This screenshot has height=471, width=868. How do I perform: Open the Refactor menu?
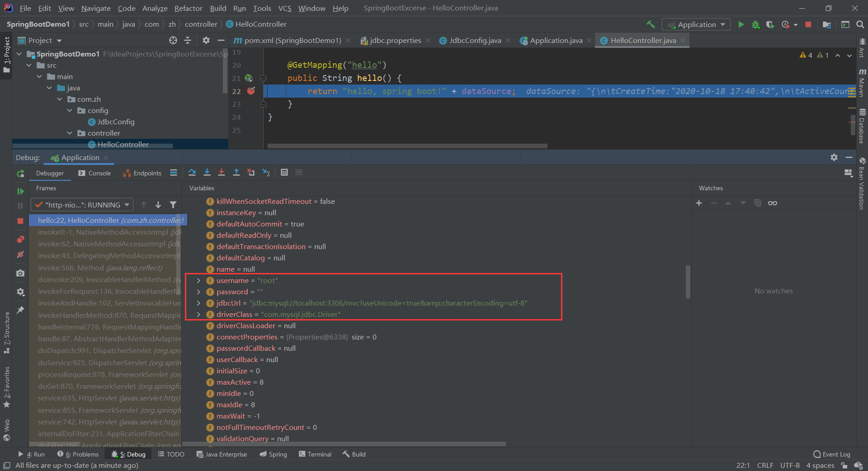188,8
